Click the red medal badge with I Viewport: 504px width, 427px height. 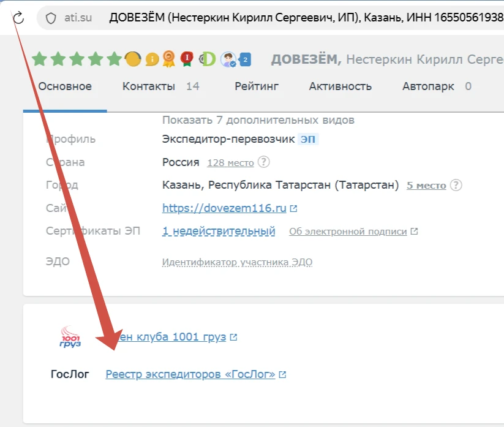[187, 59]
